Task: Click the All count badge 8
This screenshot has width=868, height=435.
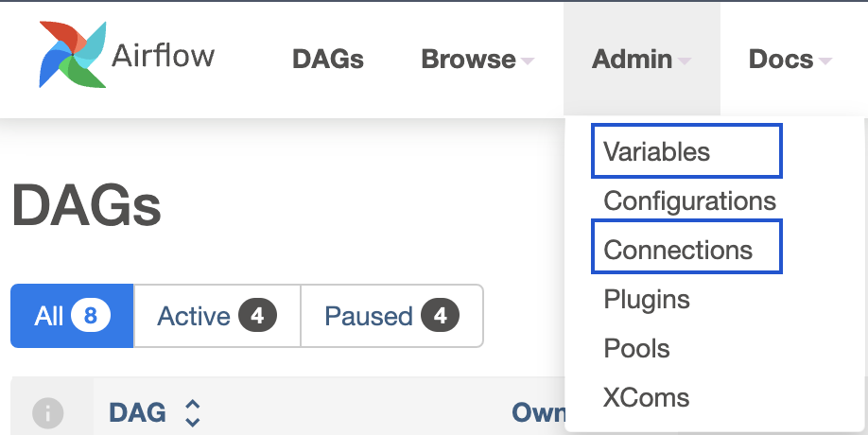Action: pyautogui.click(x=90, y=316)
